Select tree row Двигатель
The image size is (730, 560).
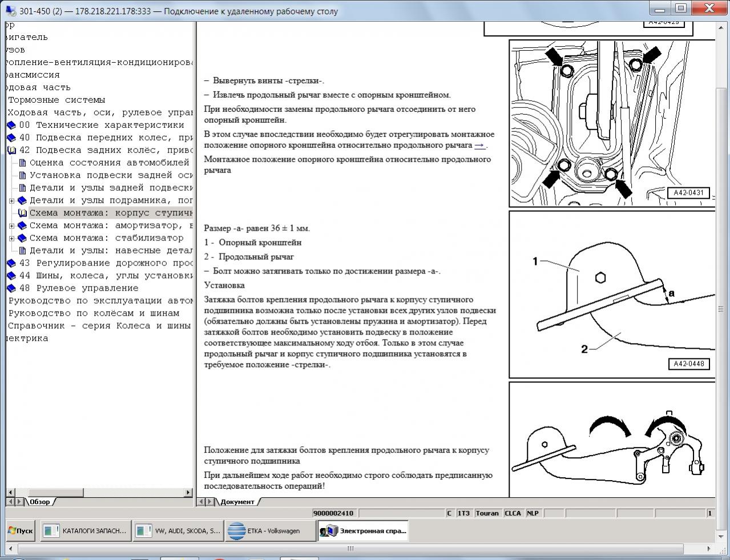coord(27,37)
